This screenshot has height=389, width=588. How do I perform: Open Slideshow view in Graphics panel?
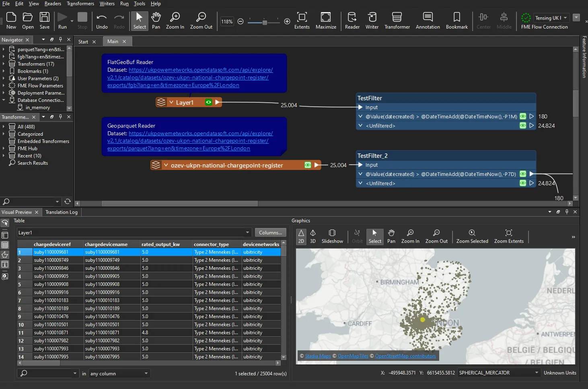(332, 236)
